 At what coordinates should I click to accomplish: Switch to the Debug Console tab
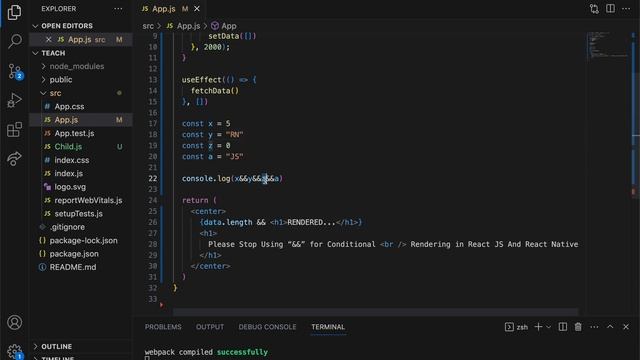(267, 327)
